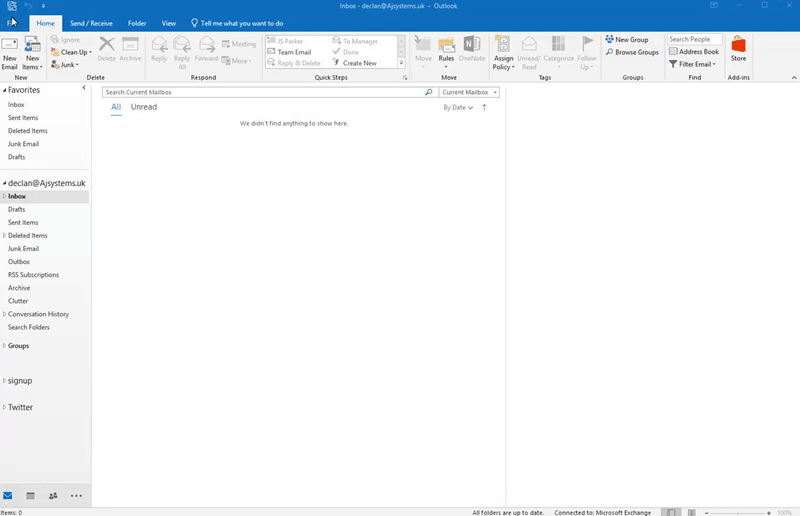Screen dimensions: 800x516
Task: Open the Send / Receive ribbon tab
Action: 91,23
